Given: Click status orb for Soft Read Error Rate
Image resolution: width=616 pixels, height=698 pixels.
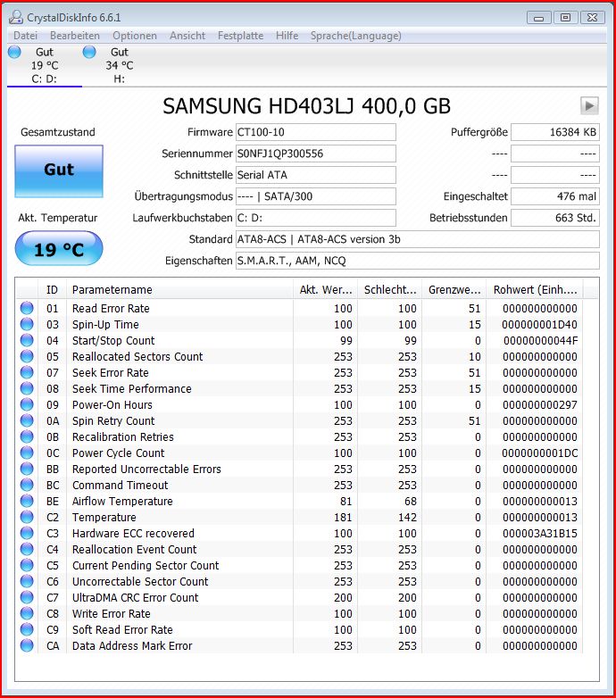Looking at the screenshot, I should point(27,629).
